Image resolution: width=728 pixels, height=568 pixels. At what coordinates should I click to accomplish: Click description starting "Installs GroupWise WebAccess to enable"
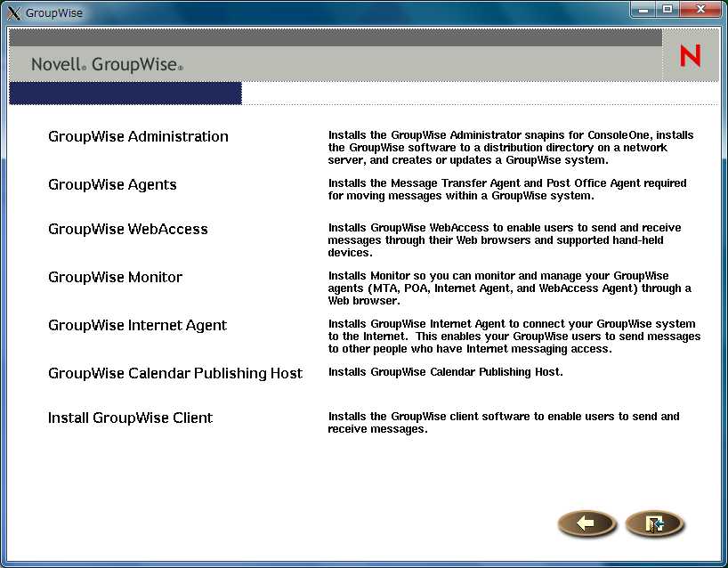(x=505, y=240)
